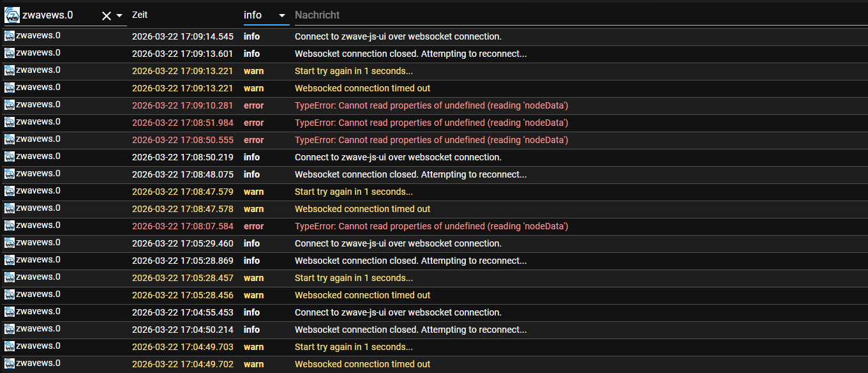
Task: Click the warn label at 17:08:47.578
Action: (253, 209)
